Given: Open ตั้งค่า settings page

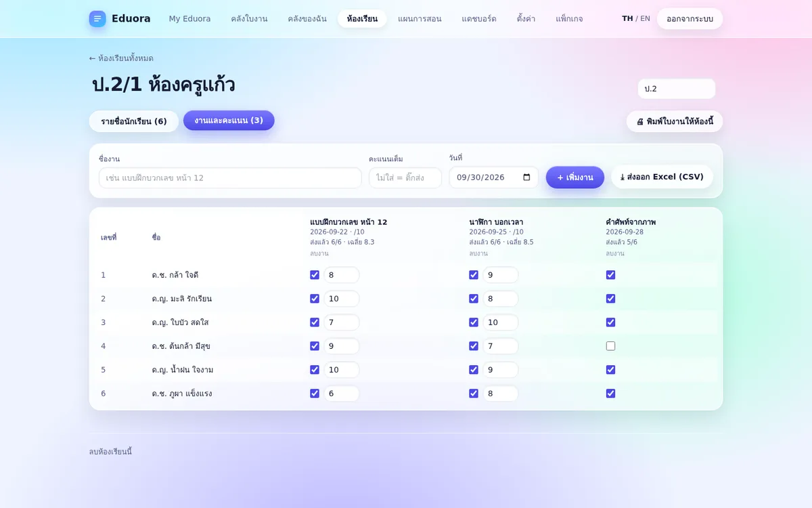Looking at the screenshot, I should [526, 19].
